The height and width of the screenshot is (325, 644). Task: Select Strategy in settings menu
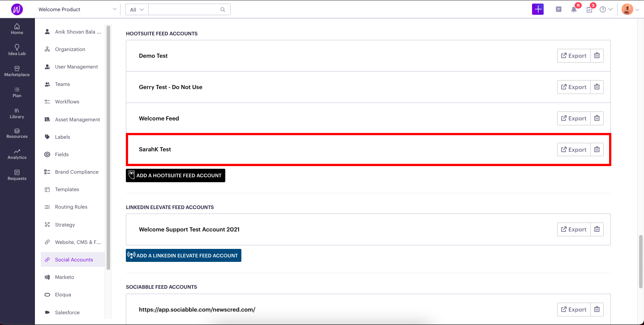[73, 225]
